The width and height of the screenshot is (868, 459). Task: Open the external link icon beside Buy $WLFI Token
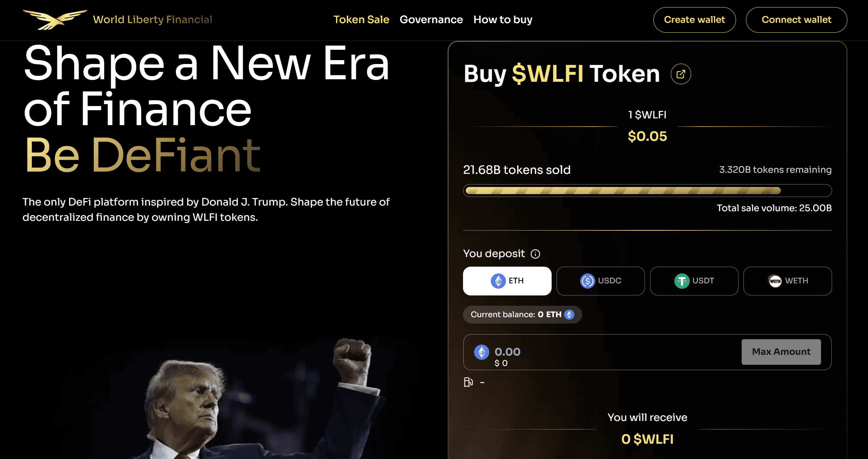coord(680,74)
